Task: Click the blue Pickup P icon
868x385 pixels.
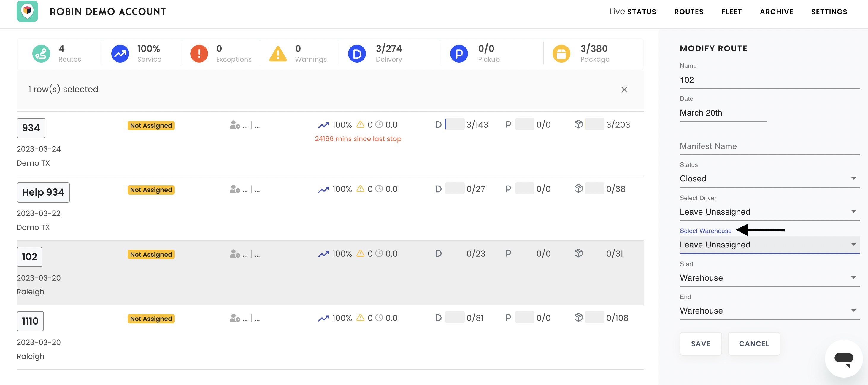Action: (459, 54)
